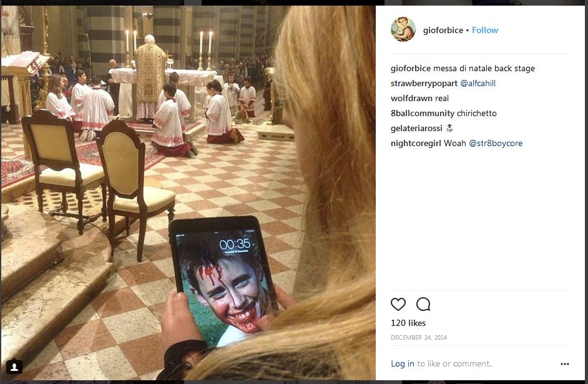
Task: Like the post with heart icon
Action: tap(398, 304)
